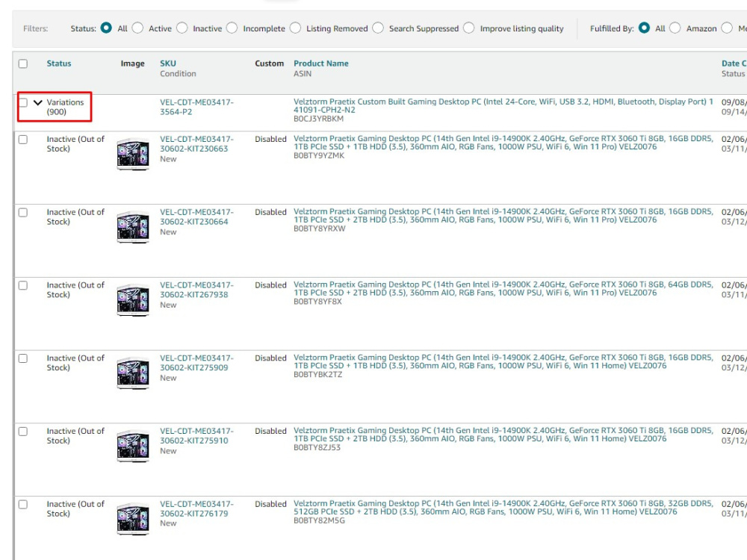747x560 pixels.
Task: Open product name for ASIN B0BTY9YZMK
Action: point(503,143)
